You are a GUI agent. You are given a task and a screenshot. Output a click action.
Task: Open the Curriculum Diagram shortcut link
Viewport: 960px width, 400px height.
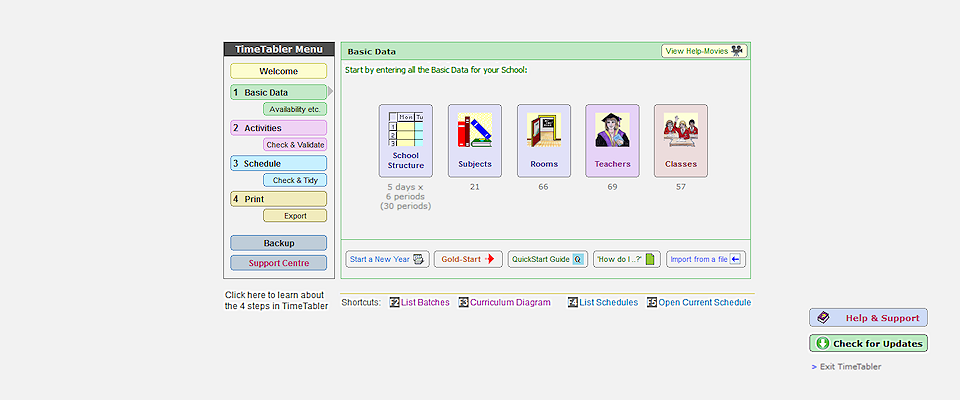510,303
